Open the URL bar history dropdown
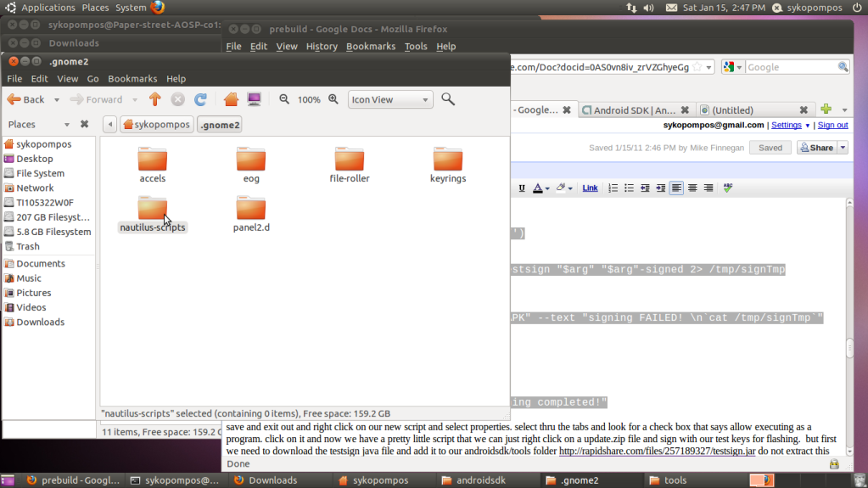 pyautogui.click(x=708, y=68)
